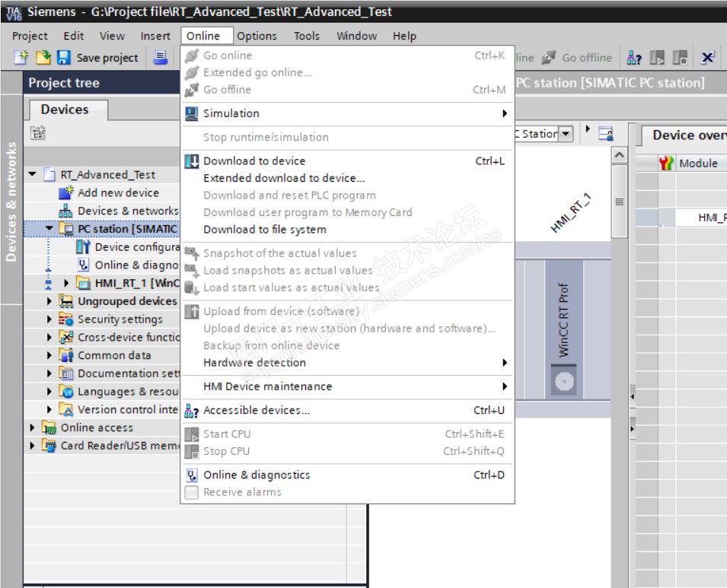Collapse the PC station tree node

49,228
